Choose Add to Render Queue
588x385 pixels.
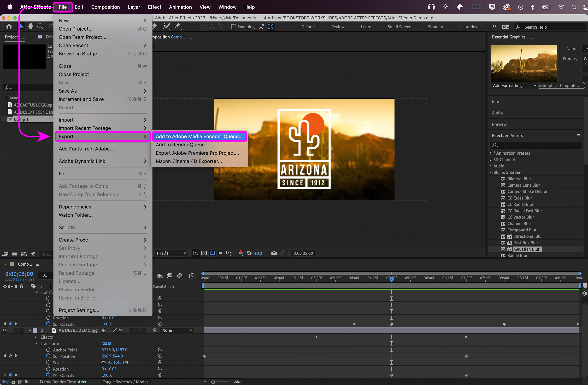pyautogui.click(x=180, y=145)
